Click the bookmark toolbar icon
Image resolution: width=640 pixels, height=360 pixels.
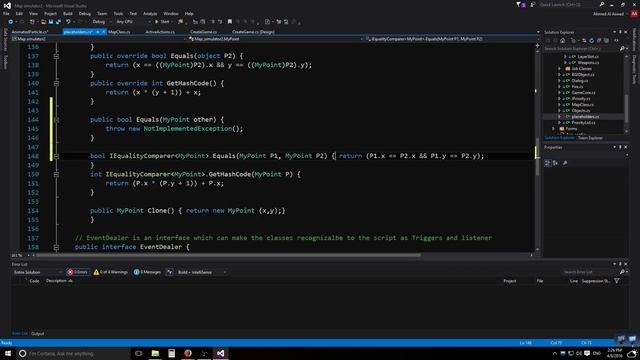230,22
